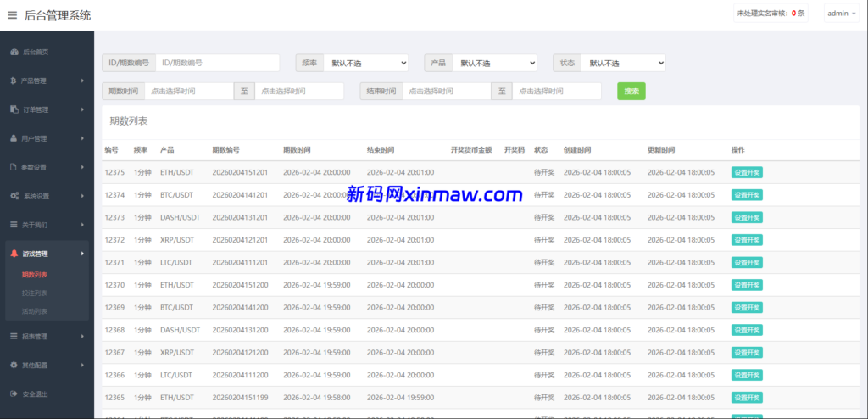Viewport: 868px width, 419px height.
Task: Click the 期数编号 column header
Action: (x=225, y=150)
